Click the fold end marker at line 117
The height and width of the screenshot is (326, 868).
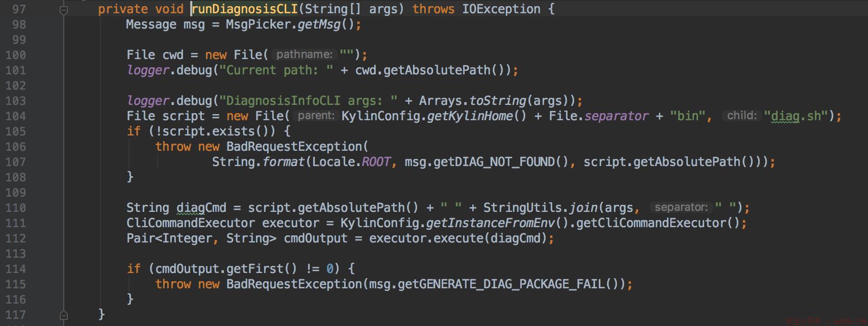coord(64,315)
